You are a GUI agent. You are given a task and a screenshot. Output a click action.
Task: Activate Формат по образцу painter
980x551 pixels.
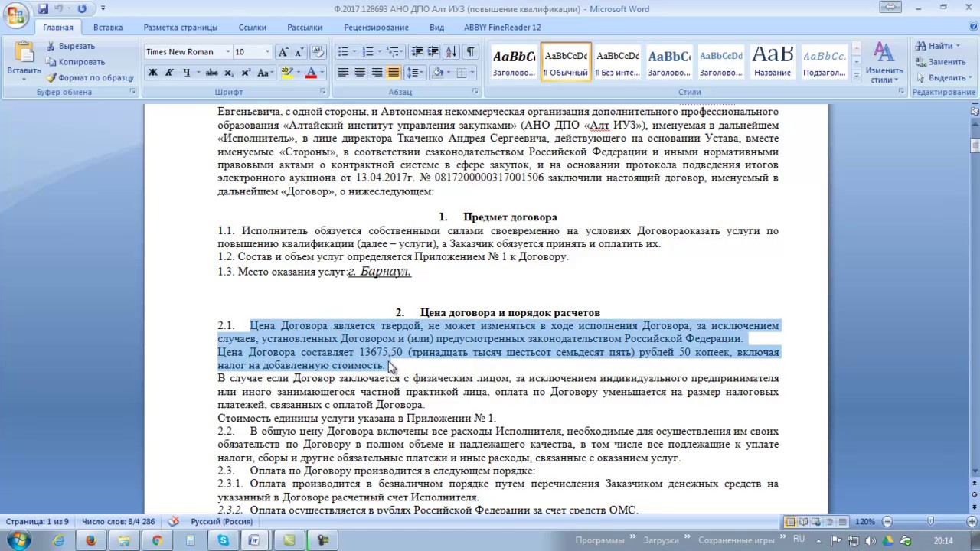coord(90,77)
